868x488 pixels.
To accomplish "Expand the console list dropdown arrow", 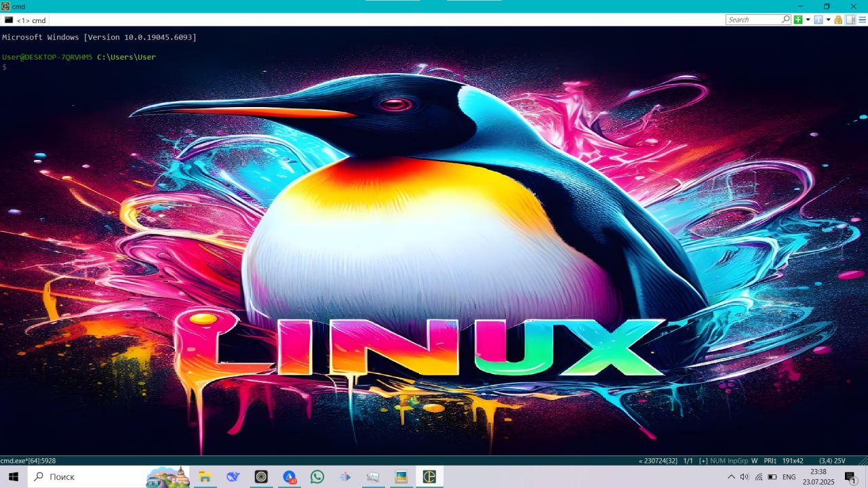I will pos(828,20).
